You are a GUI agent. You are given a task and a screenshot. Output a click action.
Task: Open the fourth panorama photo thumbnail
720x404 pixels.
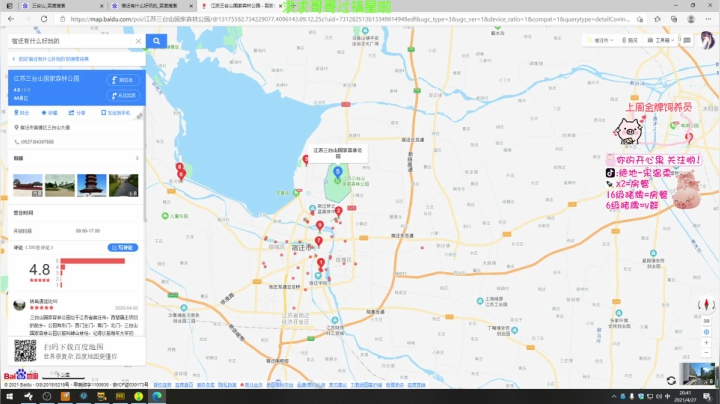pos(124,185)
